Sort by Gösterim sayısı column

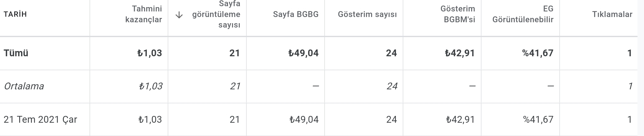[x=367, y=14]
